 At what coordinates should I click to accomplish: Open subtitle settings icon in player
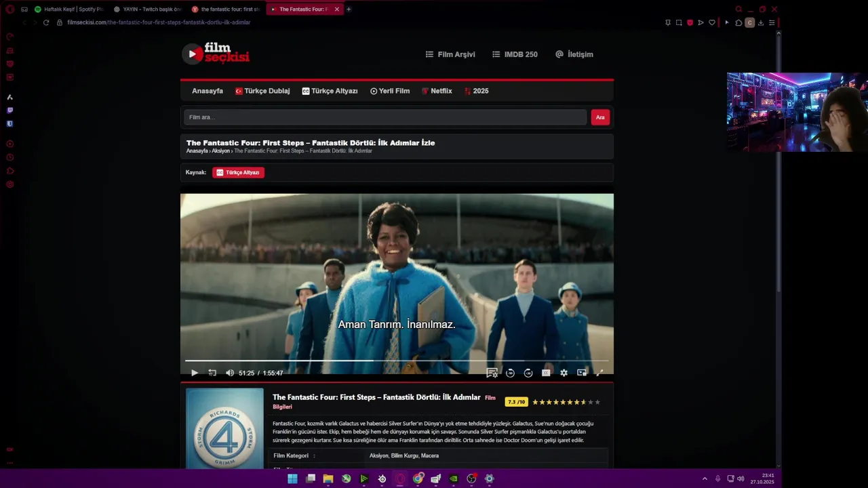(492, 373)
